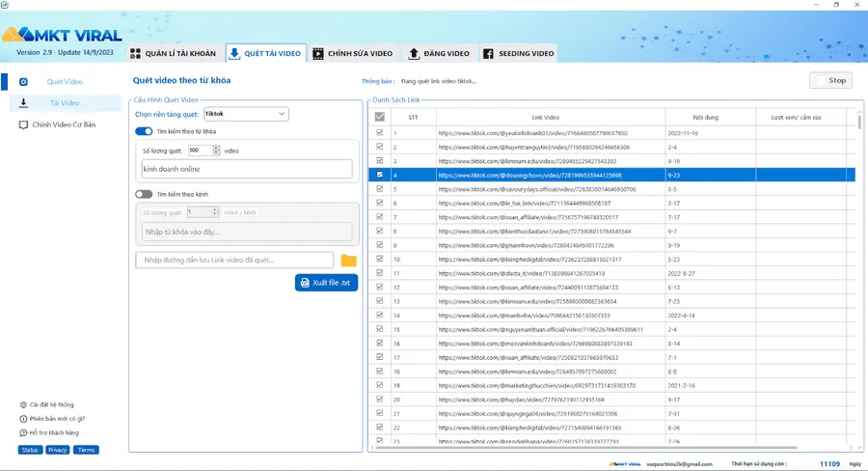Screen dimensions: 868x471
Task: Open Quản Lí Tài Khoản tab
Action: click(x=173, y=53)
